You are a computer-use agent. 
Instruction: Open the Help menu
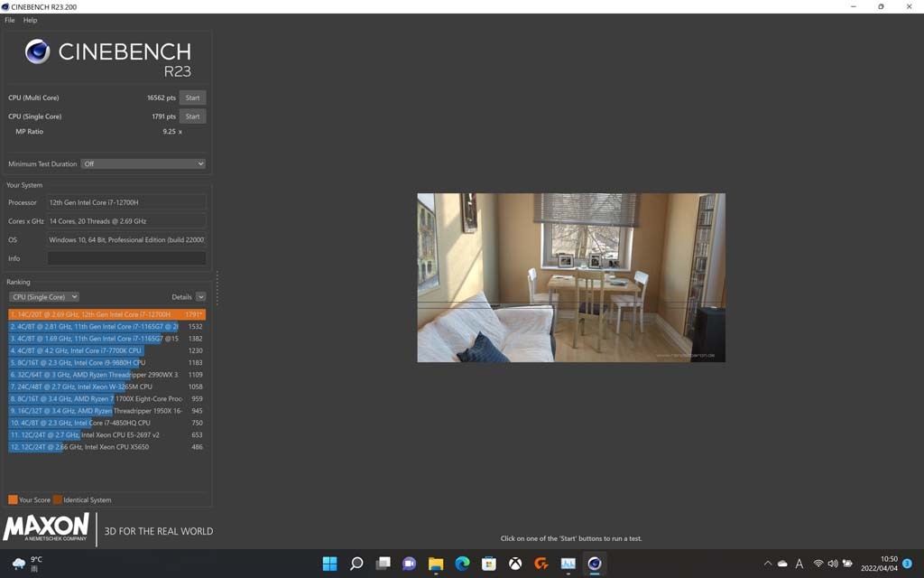31,20
